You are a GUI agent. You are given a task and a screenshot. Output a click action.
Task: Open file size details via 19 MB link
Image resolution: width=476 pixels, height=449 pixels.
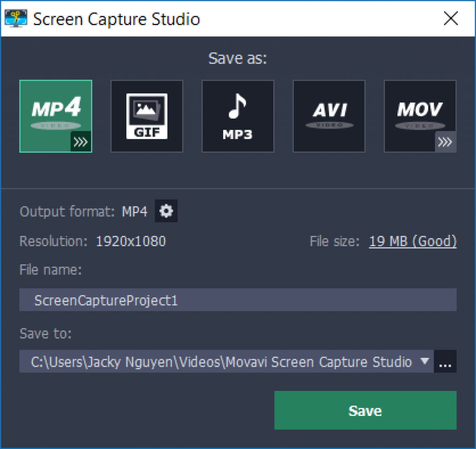click(413, 241)
